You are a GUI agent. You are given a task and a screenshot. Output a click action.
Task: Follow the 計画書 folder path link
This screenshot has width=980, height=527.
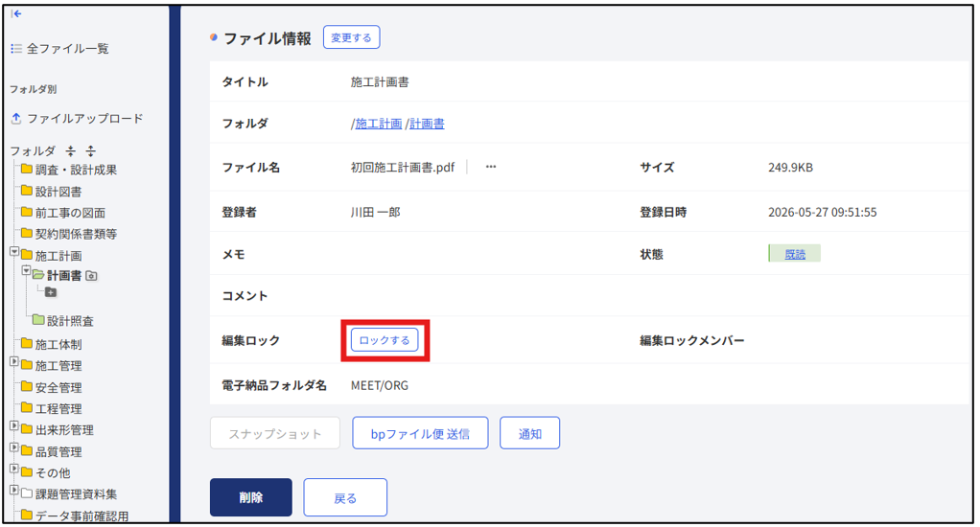(427, 124)
